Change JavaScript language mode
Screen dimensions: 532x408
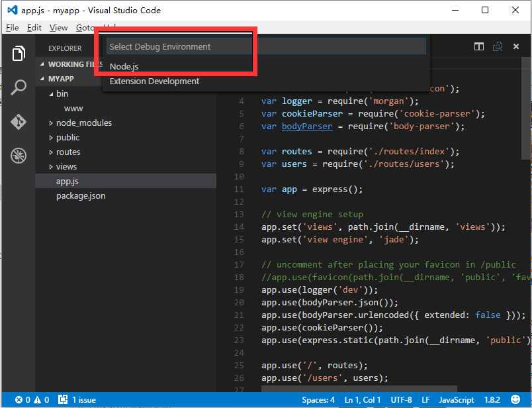[x=457, y=400]
